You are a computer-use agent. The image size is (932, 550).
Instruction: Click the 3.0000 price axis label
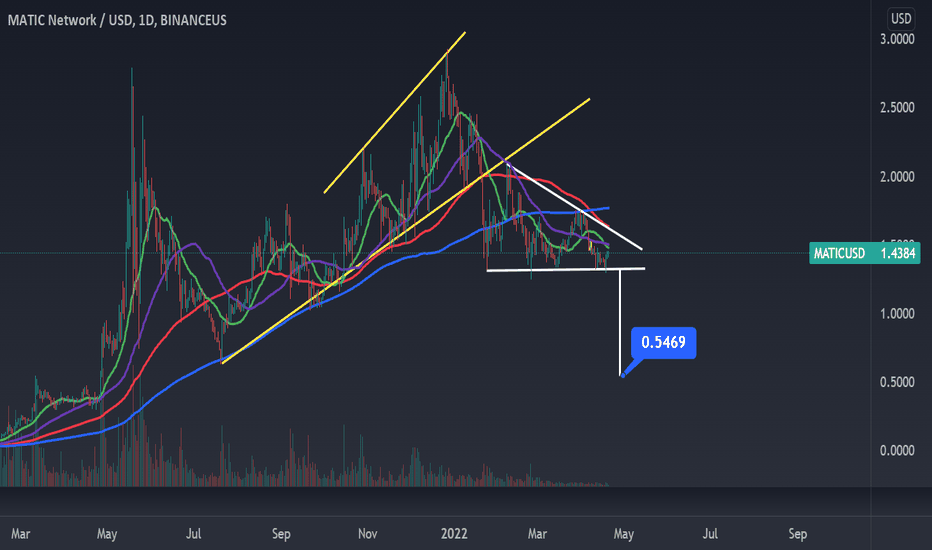[897, 39]
